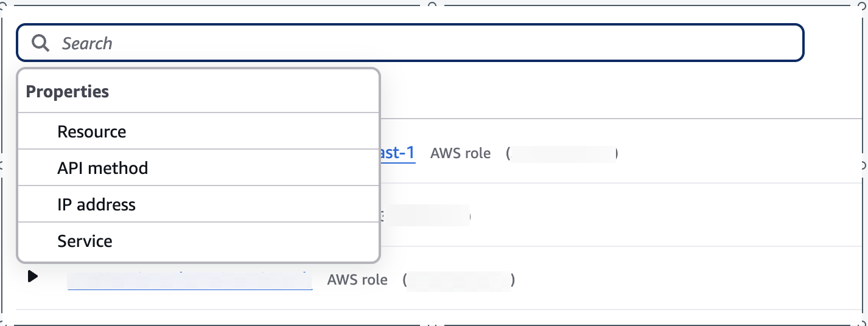Image resolution: width=868 pixels, height=326 pixels.
Task: Click the top-right corner selection handle
Action: tap(864, 4)
